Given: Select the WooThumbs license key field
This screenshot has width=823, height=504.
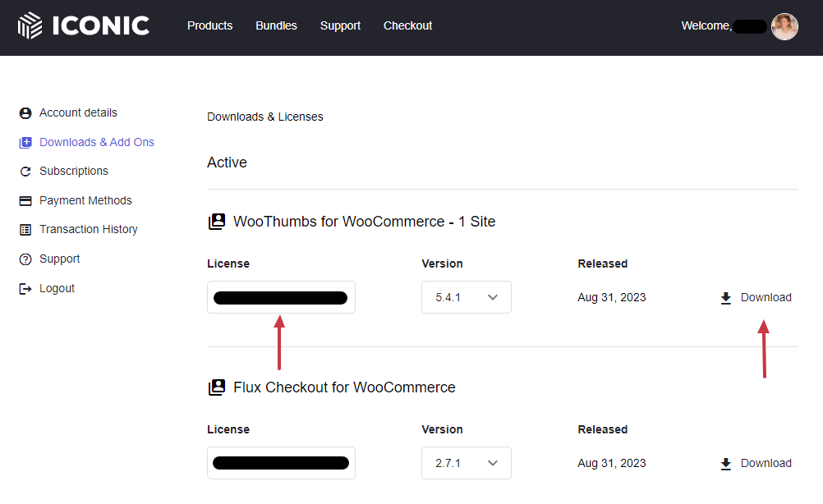Looking at the screenshot, I should (x=281, y=297).
